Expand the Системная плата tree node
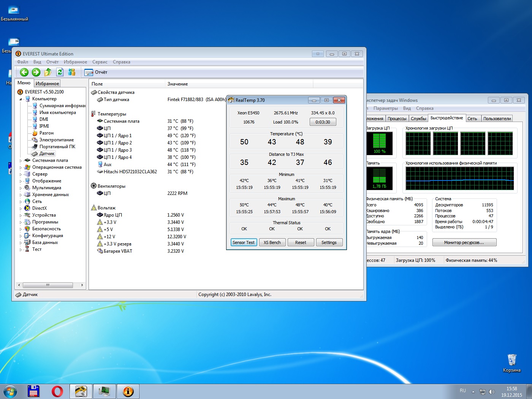This screenshot has width=532, height=399. point(21,161)
